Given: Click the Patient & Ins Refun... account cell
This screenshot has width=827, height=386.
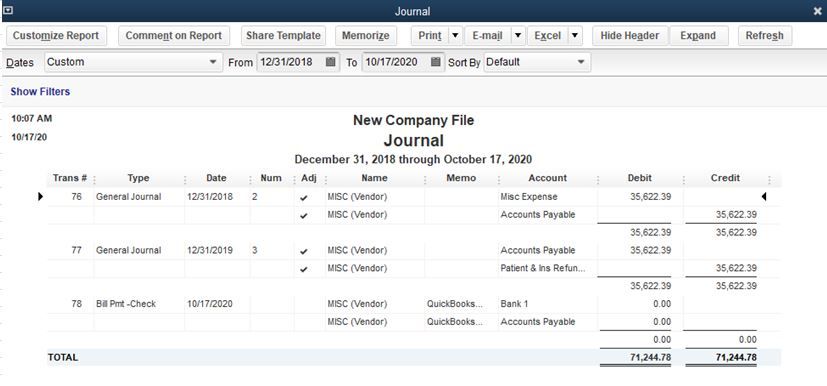Looking at the screenshot, I should 543,268.
